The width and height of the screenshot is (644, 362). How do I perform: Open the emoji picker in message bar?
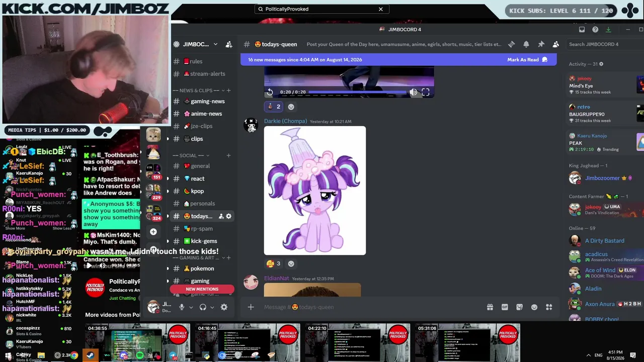(534, 307)
